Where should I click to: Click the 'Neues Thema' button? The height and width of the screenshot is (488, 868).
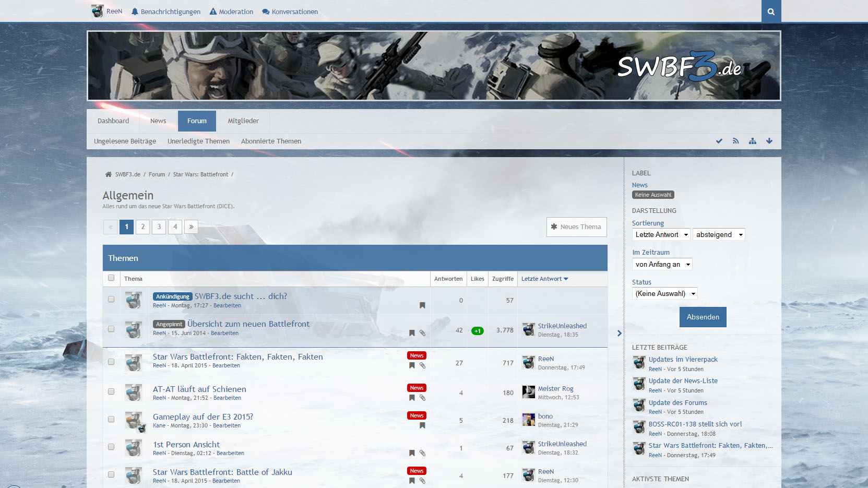coord(576,227)
